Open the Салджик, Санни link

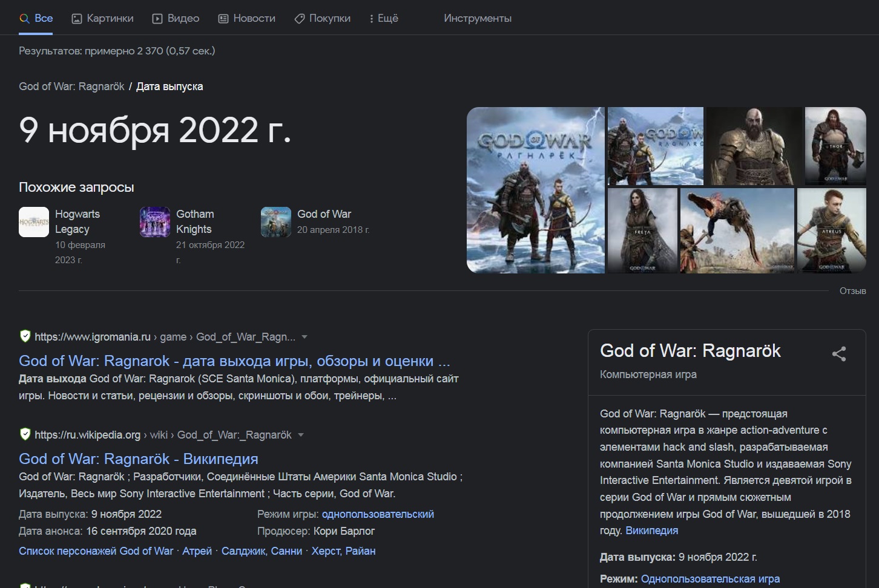262,551
